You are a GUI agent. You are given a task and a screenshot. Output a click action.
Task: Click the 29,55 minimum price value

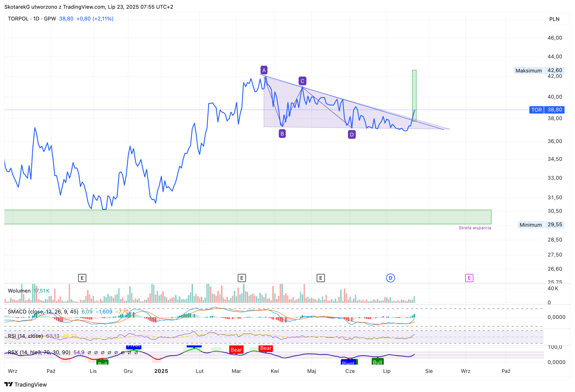[555, 224]
